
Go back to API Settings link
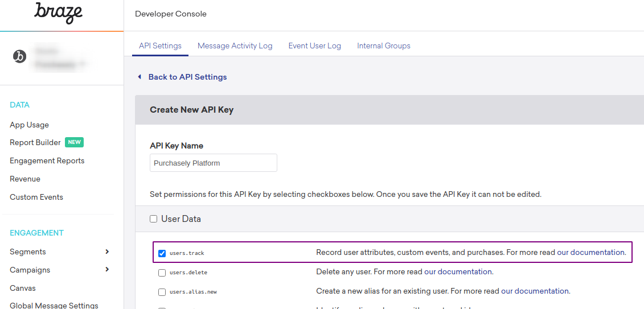click(188, 77)
